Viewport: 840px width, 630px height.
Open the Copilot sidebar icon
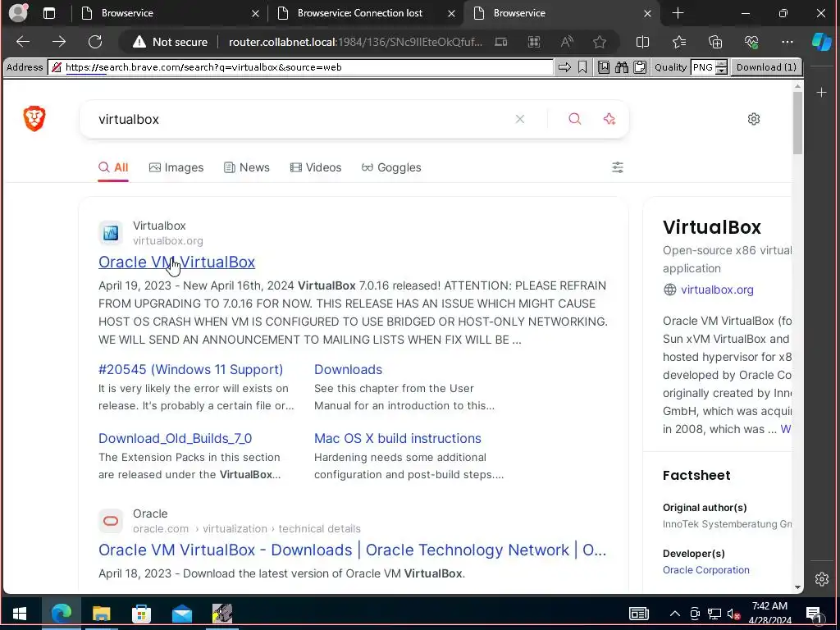822,42
